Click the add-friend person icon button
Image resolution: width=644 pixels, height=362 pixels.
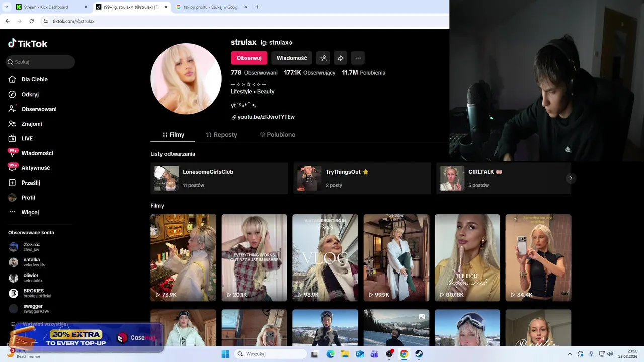(324, 58)
